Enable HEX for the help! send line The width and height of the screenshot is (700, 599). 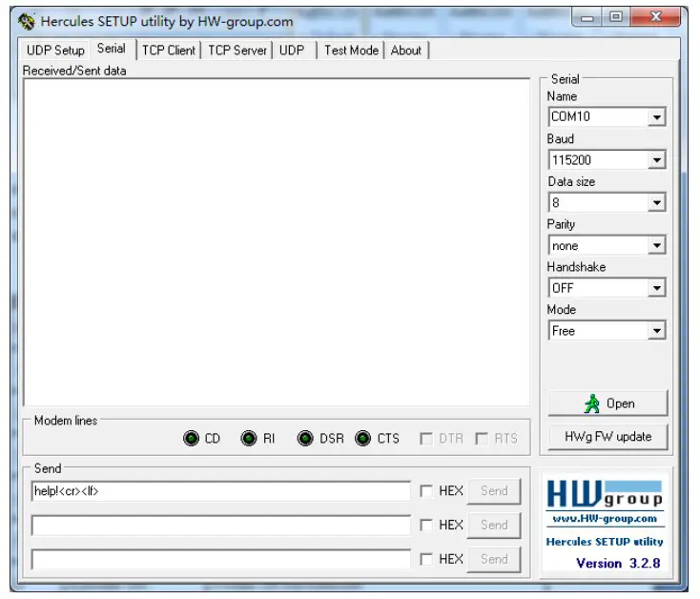click(426, 491)
